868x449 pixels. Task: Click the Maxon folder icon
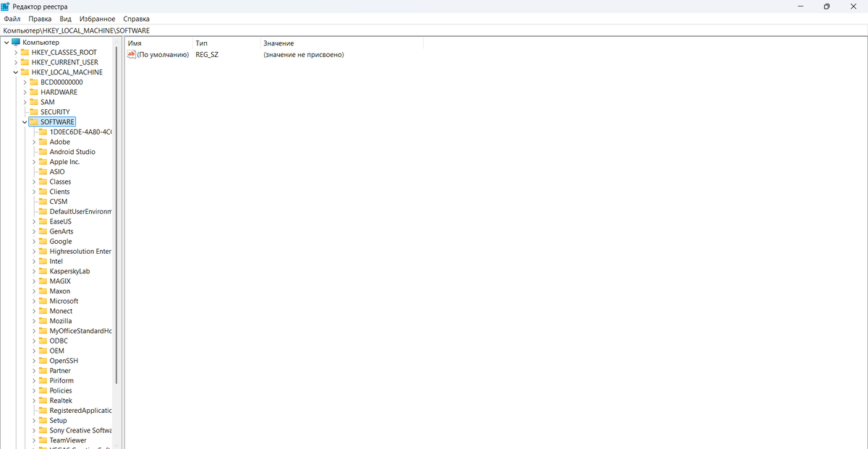pos(43,291)
